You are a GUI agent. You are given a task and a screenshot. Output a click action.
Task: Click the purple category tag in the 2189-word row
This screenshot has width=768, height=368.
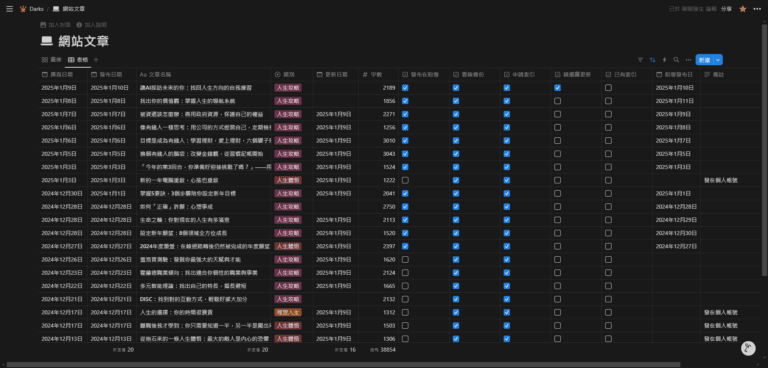[288, 88]
